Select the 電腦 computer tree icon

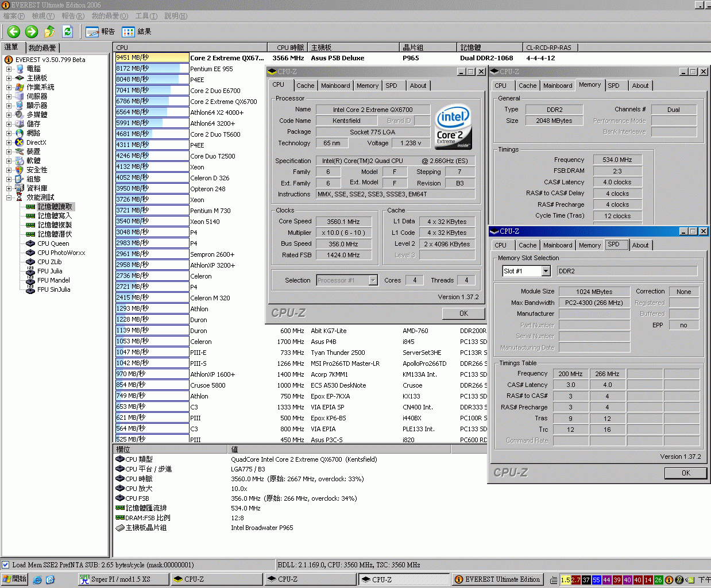point(20,69)
